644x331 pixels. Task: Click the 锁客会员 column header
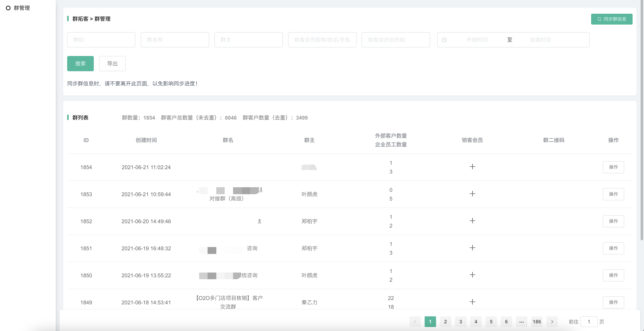point(472,140)
